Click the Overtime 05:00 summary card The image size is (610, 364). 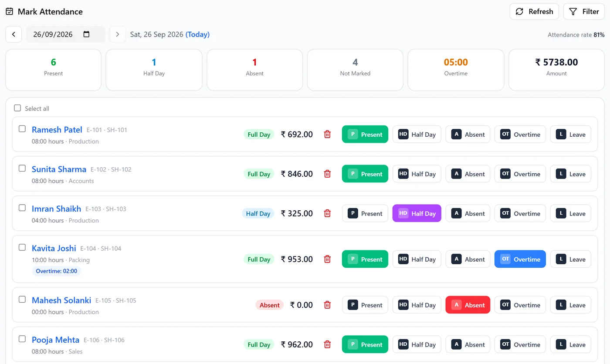coord(456,70)
